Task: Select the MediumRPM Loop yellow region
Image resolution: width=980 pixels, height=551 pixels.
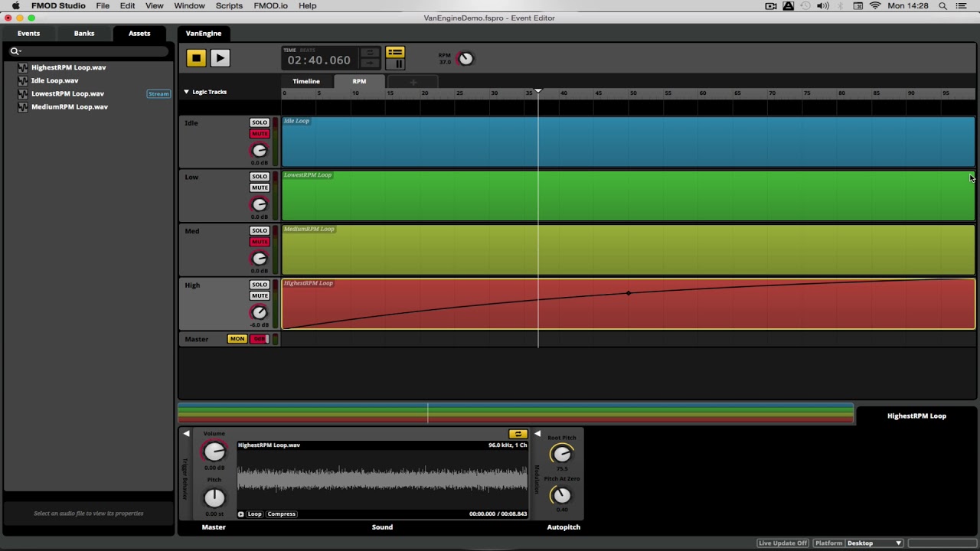Action: click(628, 249)
